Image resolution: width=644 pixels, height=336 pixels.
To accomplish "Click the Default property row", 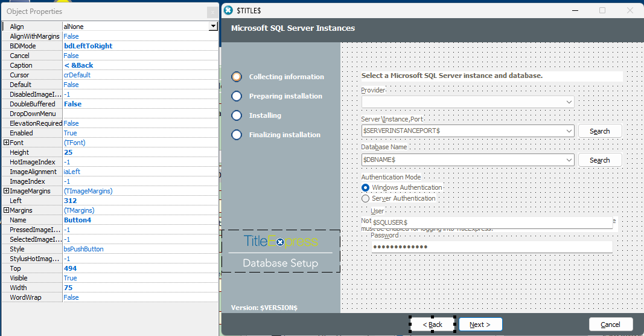I will [110, 85].
